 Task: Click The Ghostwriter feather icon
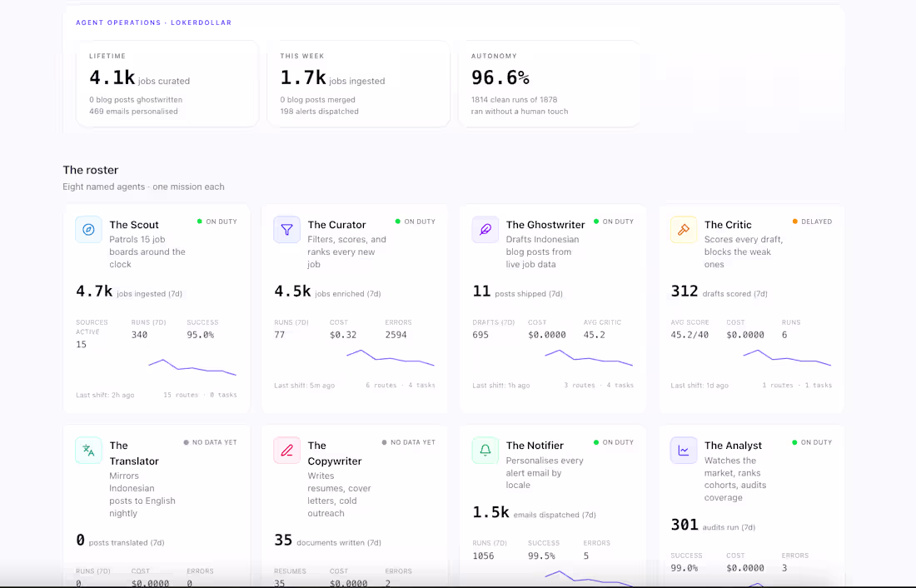[x=485, y=230]
